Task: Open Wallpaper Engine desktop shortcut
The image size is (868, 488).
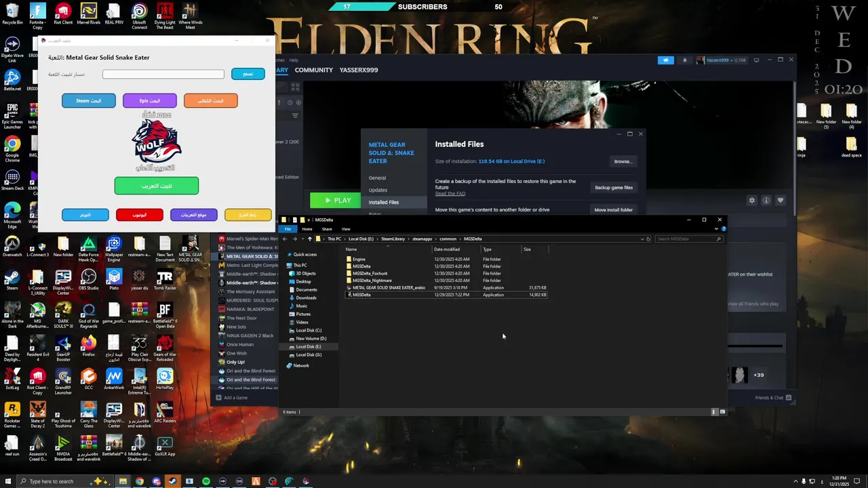Action: 114,246
